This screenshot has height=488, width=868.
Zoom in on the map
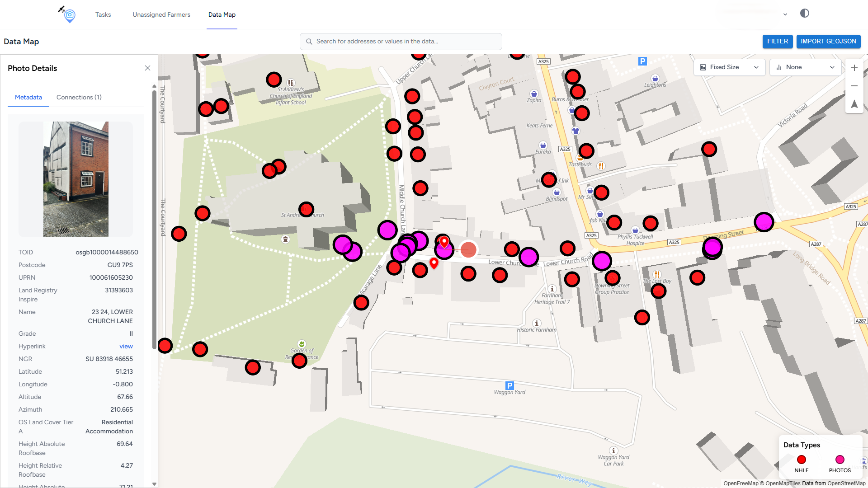(854, 68)
